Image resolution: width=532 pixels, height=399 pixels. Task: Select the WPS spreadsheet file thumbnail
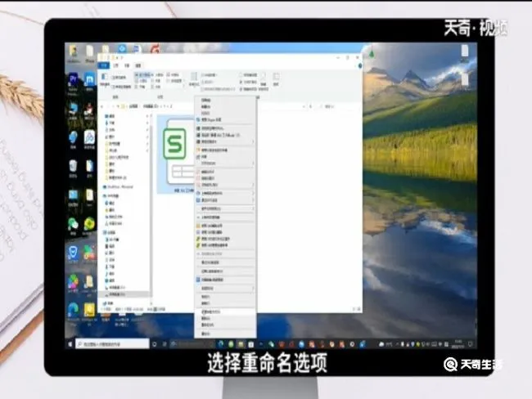click(176, 155)
